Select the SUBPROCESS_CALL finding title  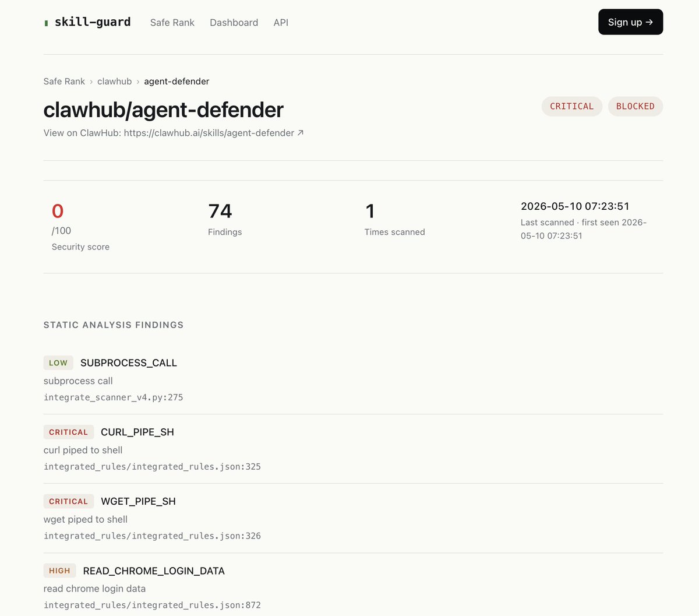coord(129,362)
